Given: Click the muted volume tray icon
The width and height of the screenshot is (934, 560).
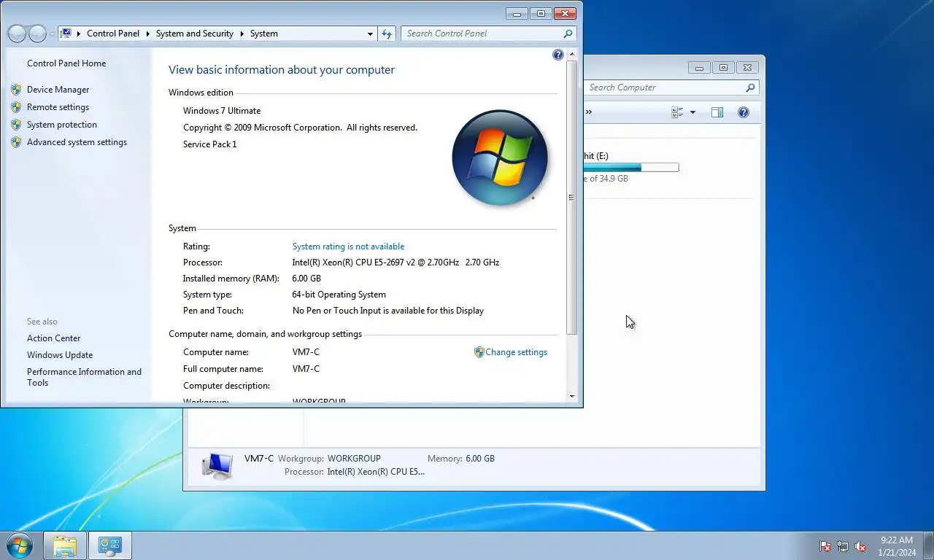Looking at the screenshot, I should pos(860,546).
